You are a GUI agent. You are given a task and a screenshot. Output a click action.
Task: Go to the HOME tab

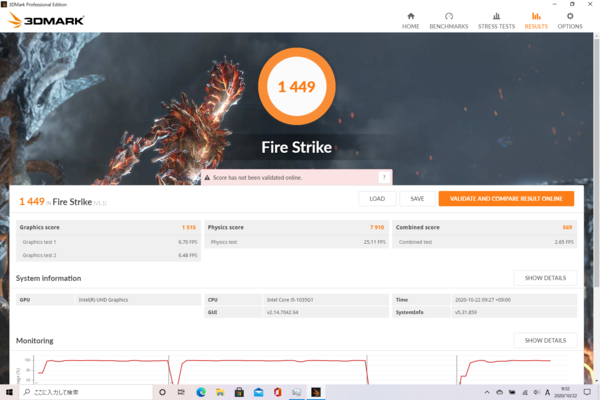(x=411, y=21)
